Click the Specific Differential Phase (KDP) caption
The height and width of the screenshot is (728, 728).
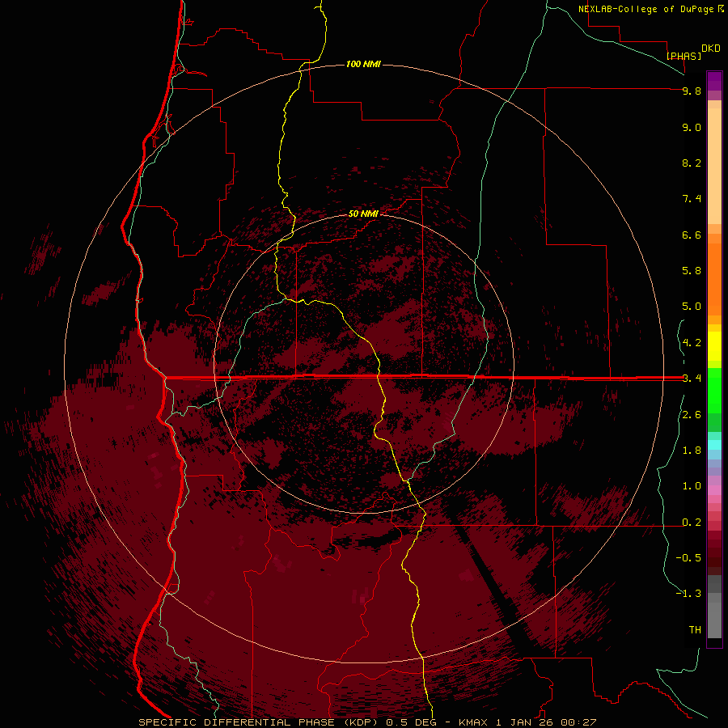point(260,722)
